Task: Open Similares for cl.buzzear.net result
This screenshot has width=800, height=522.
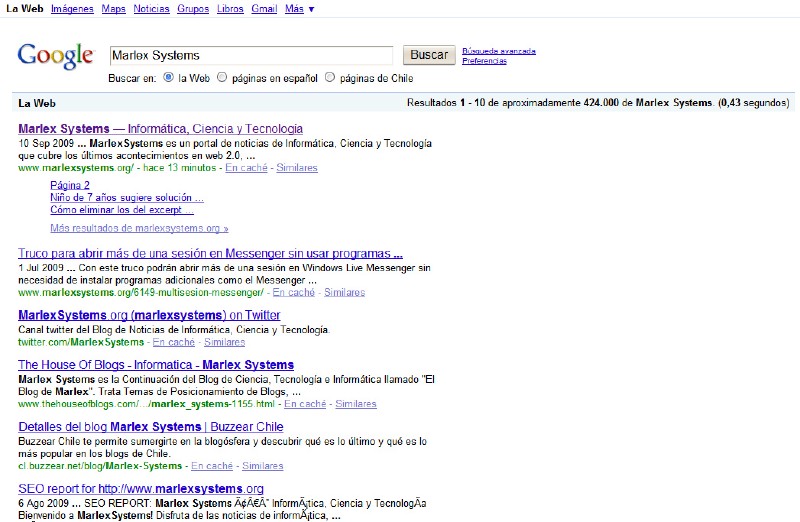Action: 263,466
